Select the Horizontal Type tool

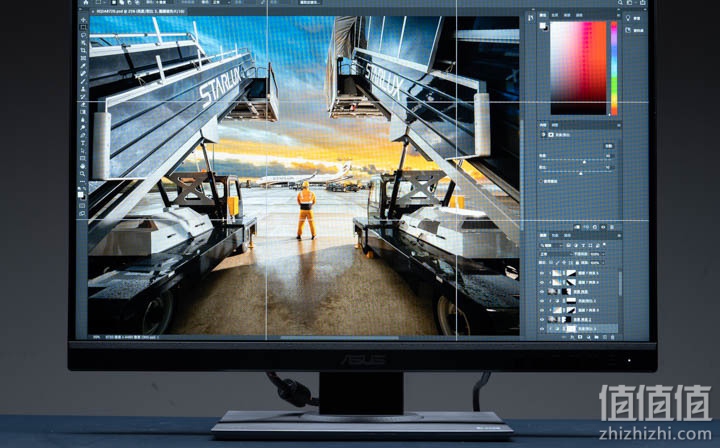83,143
